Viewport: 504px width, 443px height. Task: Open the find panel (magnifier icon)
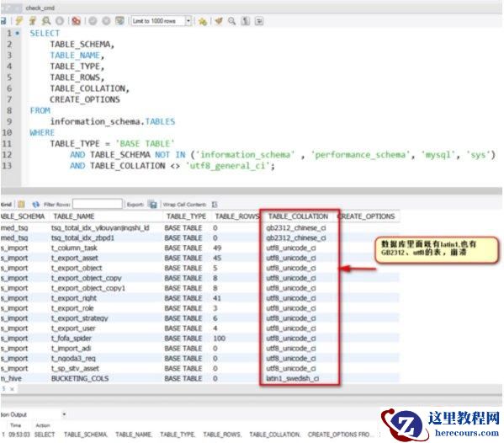coord(231,21)
